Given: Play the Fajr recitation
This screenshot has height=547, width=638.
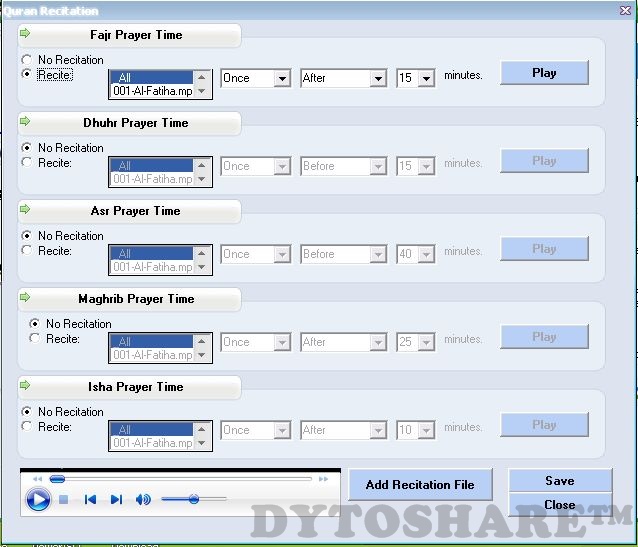Looking at the screenshot, I should (544, 73).
